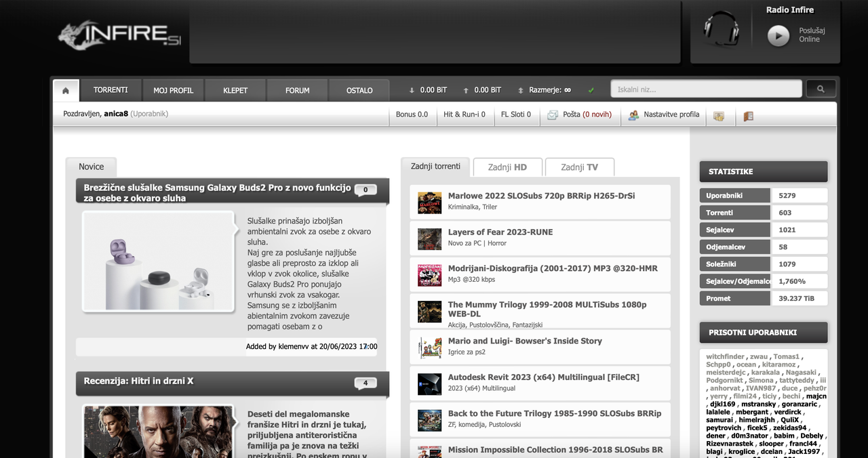Click the download arrow icon beside 0.00 BiT

[x=412, y=90]
